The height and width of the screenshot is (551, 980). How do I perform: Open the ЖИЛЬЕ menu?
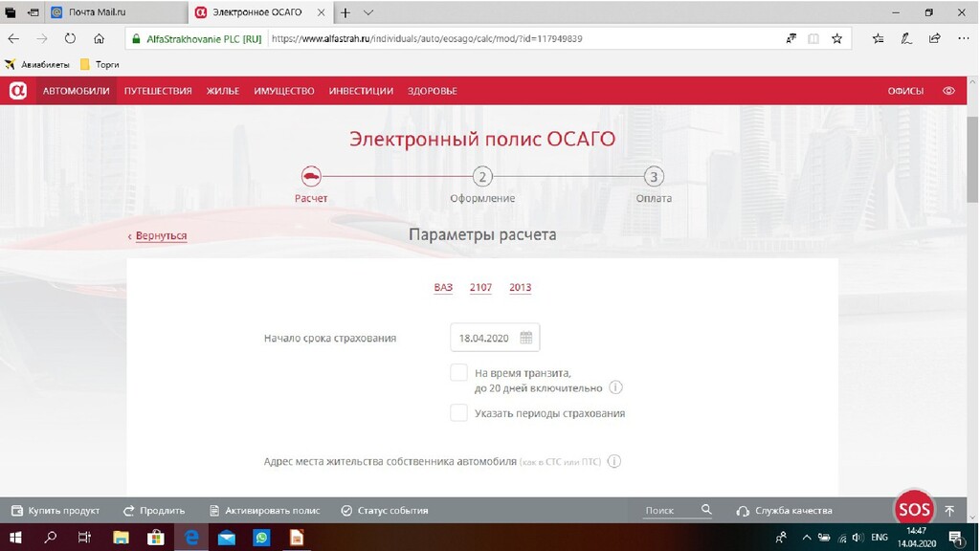[222, 91]
